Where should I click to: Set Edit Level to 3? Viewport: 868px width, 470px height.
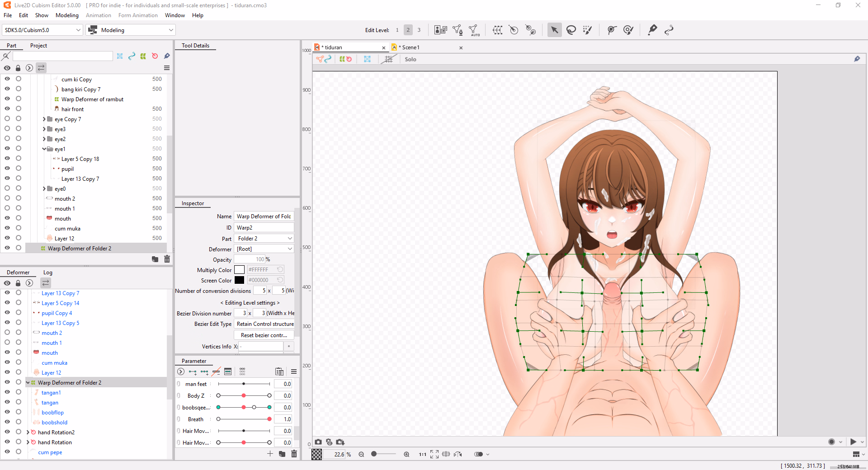point(419,30)
